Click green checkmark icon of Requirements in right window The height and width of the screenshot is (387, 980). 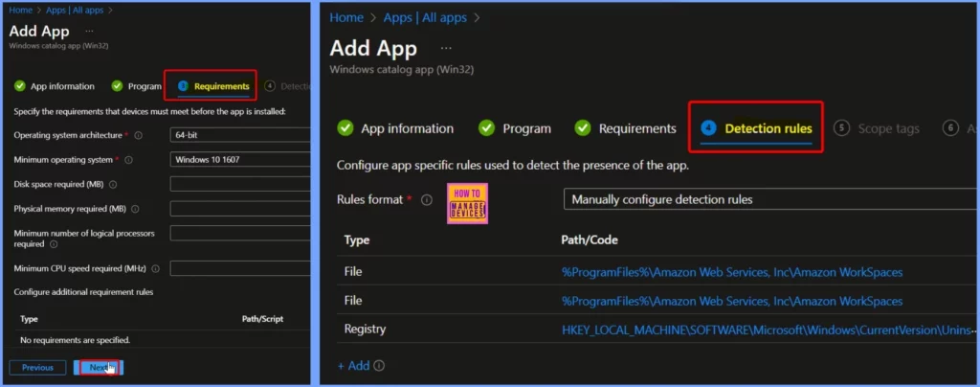[583, 128]
